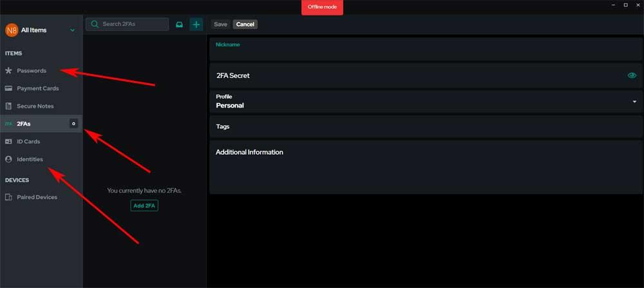Focus the Search 2FAs field
The width and height of the screenshot is (644, 288).
tap(128, 24)
